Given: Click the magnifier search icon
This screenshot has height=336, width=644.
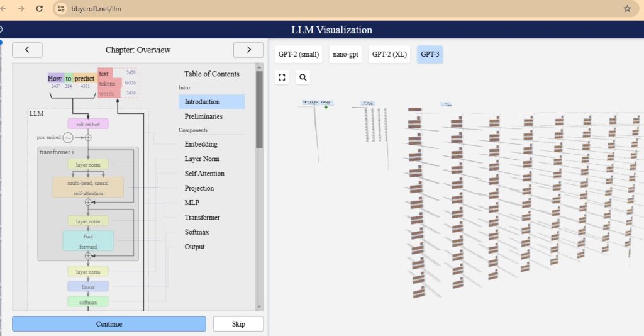Looking at the screenshot, I should point(303,77).
